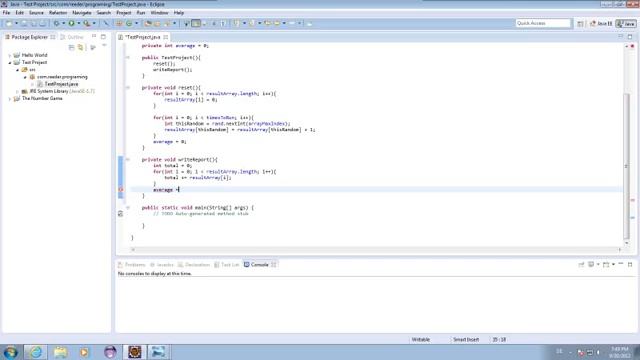Select TestProject.java in Package Explorer
The width and height of the screenshot is (640, 360).
point(61,84)
